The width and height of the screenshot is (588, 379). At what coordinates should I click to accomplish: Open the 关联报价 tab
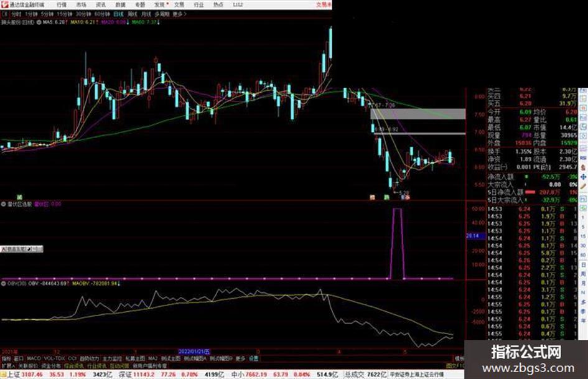click(x=28, y=365)
